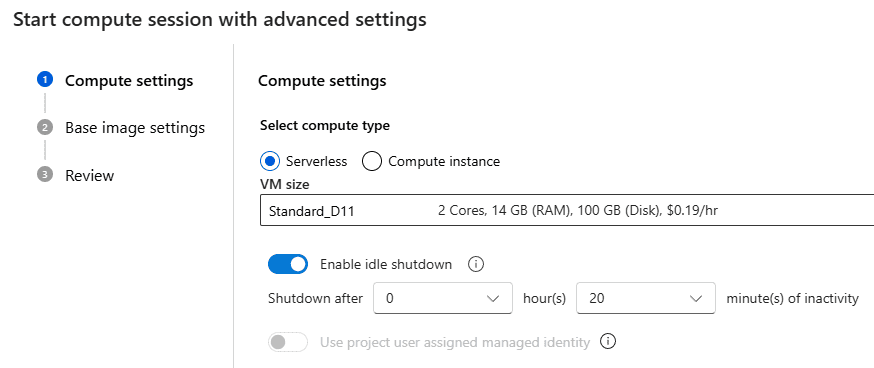This screenshot has width=874, height=368.
Task: Click the step 1 numbered circle icon
Action: coord(45,80)
